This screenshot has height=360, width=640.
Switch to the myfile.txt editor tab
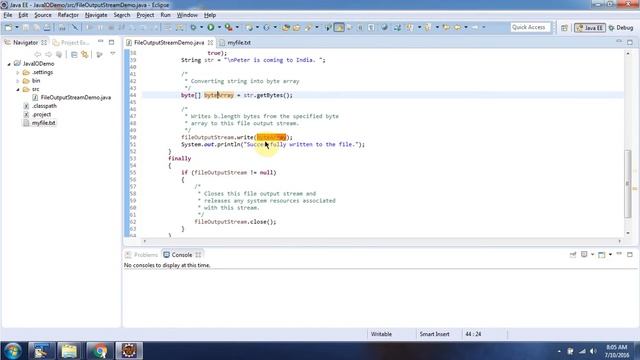[235, 42]
